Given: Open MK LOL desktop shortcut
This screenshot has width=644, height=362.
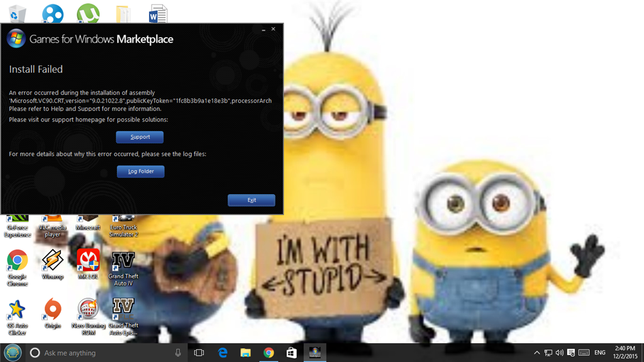Looking at the screenshot, I should coord(88,264).
